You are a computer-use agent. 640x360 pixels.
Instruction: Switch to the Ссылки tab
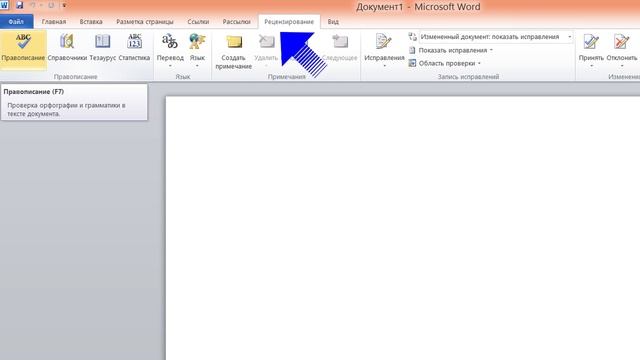[198, 22]
